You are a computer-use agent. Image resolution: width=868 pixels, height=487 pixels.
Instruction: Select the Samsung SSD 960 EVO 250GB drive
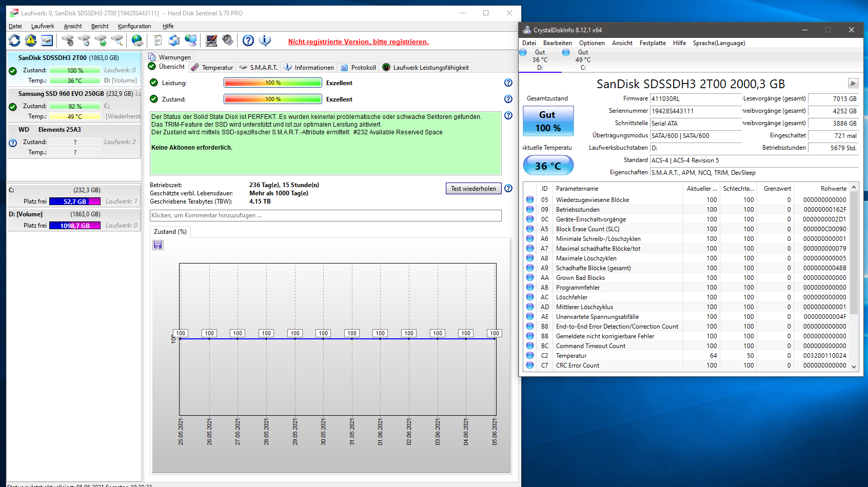[x=74, y=105]
